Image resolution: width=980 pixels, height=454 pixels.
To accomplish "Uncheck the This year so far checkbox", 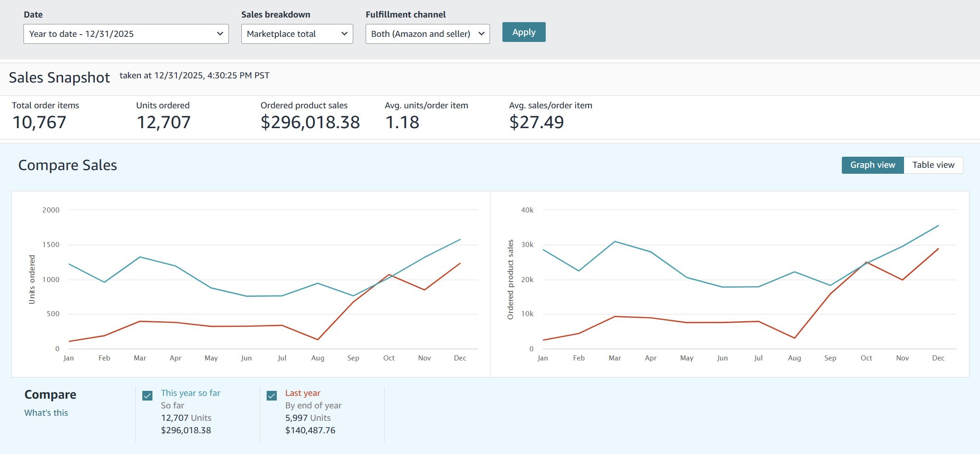I will 147,396.
